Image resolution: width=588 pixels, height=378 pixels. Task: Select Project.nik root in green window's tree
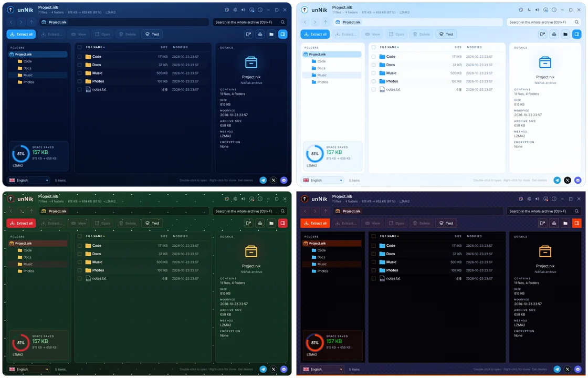tap(38, 244)
